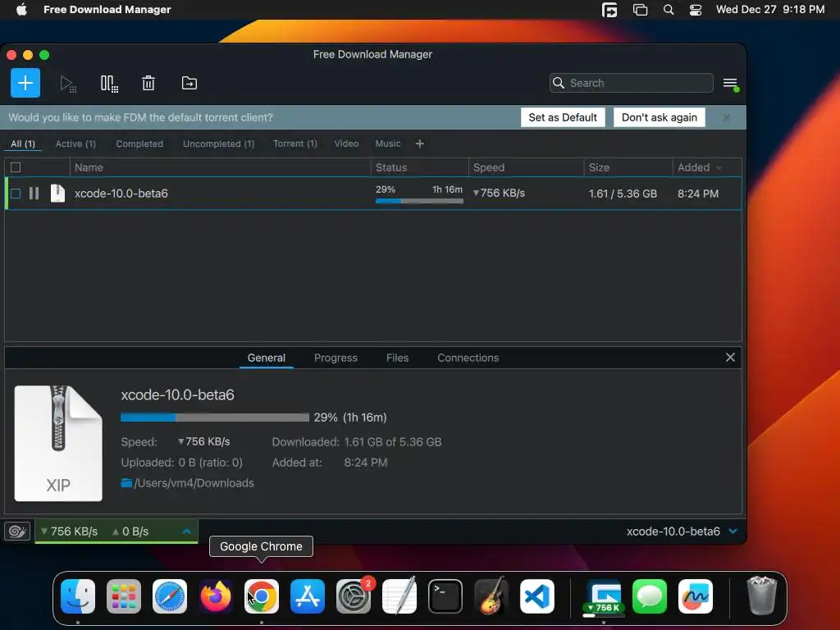Viewport: 840px width, 630px height.
Task: Open Freeform from the dock
Action: click(696, 596)
